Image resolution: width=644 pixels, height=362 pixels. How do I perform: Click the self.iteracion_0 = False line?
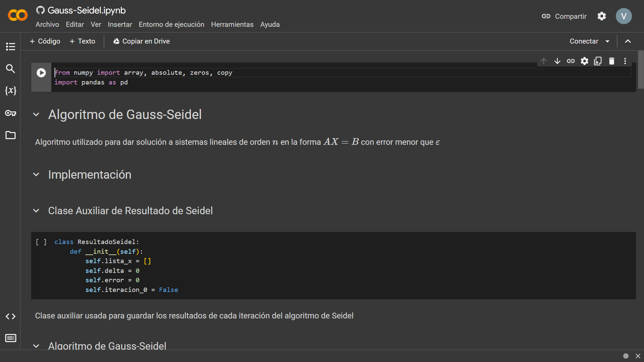(131, 290)
